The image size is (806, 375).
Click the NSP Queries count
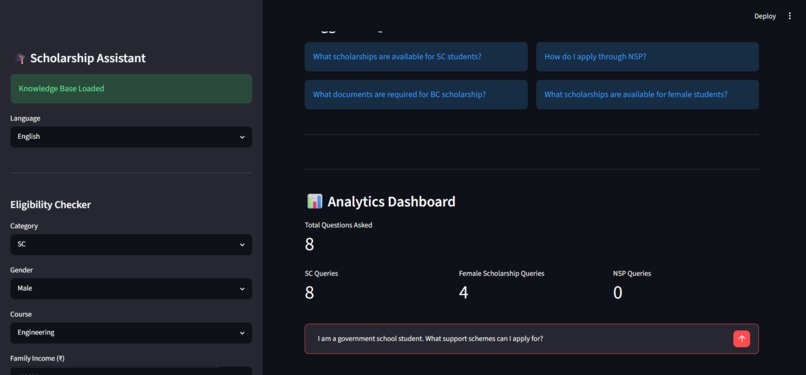point(618,293)
